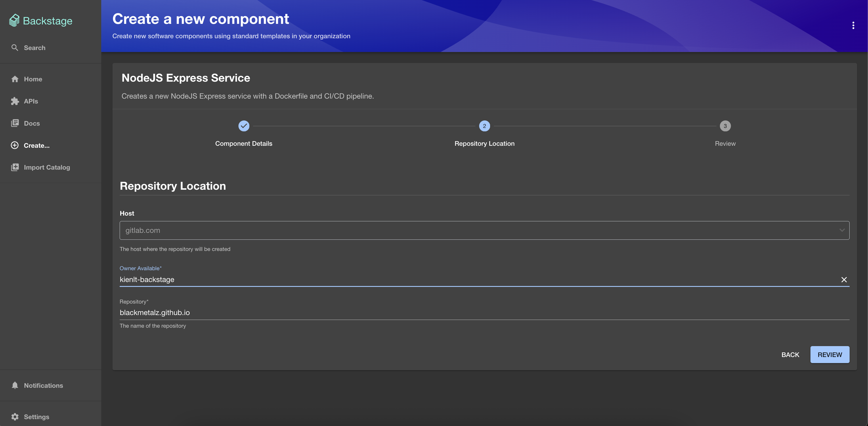This screenshot has width=868, height=426.
Task: Click the Home house icon
Action: pyautogui.click(x=15, y=79)
